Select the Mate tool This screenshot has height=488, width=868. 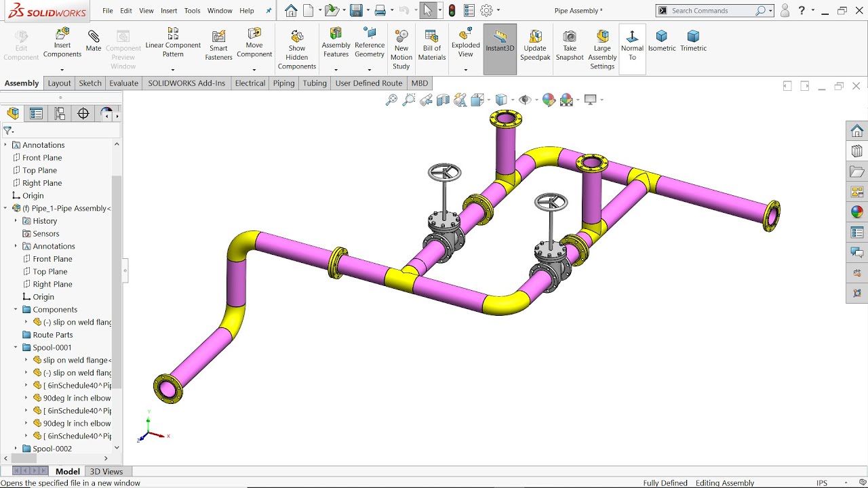coord(94,41)
